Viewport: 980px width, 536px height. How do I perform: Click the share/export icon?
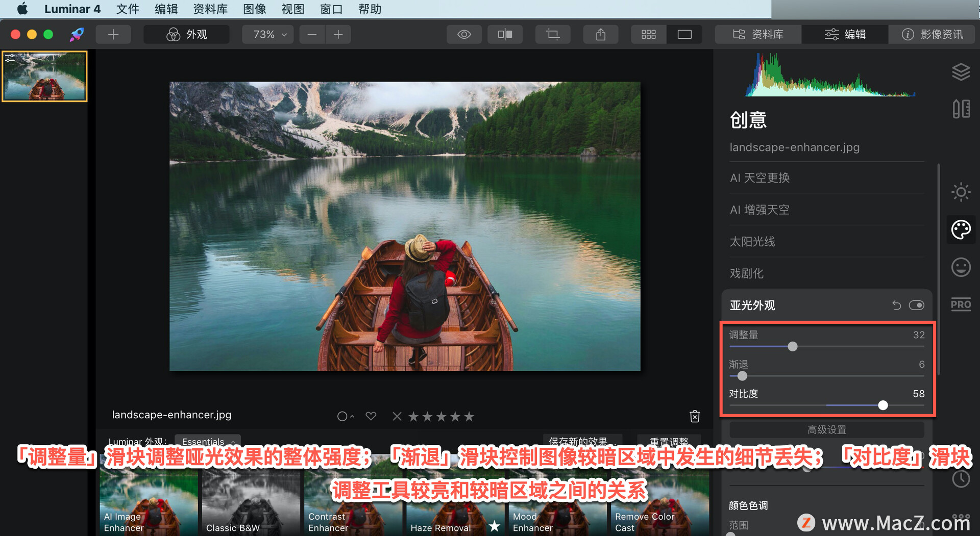[x=600, y=34]
